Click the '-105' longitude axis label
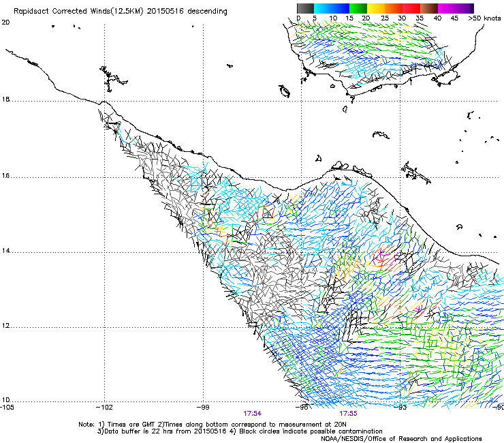The image size is (504, 443). (x=7, y=408)
